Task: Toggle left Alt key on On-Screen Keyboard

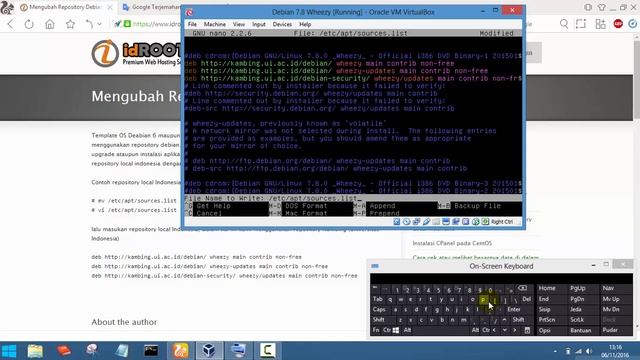Action: pos(407,330)
